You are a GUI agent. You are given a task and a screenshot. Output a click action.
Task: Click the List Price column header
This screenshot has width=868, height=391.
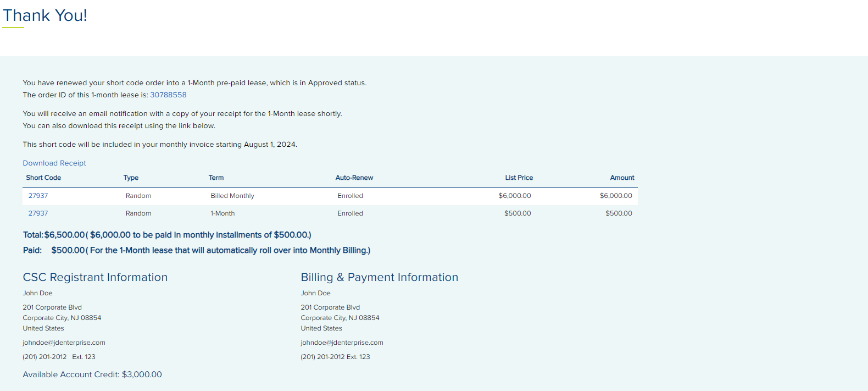pos(519,178)
